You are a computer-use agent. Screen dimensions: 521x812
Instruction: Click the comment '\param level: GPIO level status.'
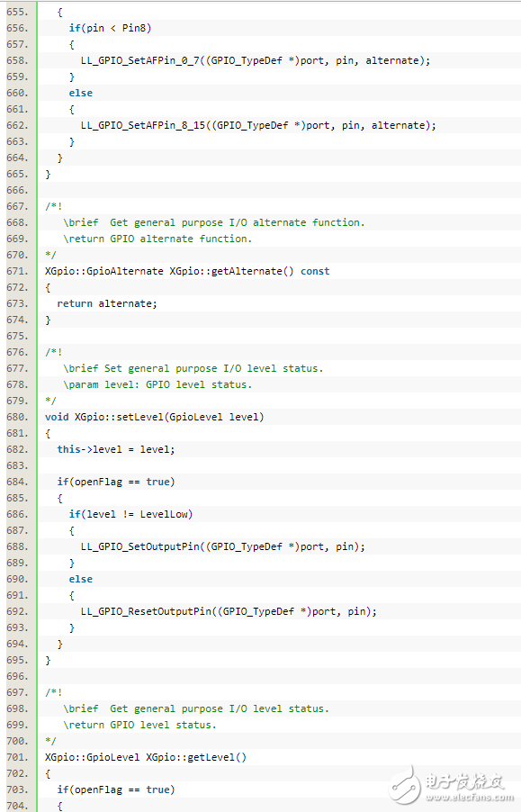pos(157,384)
